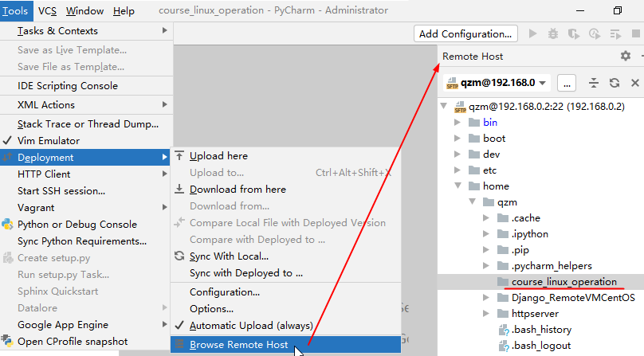Expand the boot folder
The width and height of the screenshot is (644, 356).
[457, 139]
